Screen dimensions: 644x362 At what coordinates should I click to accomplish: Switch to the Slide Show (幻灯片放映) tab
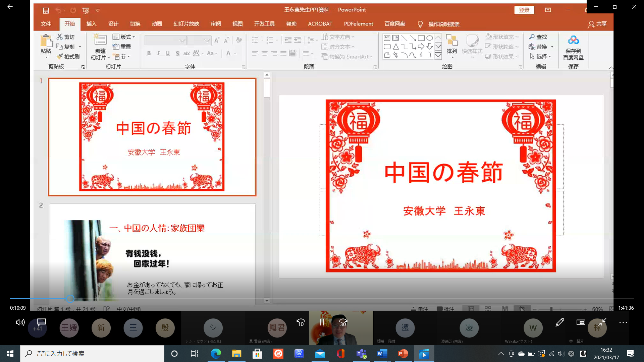[186, 24]
